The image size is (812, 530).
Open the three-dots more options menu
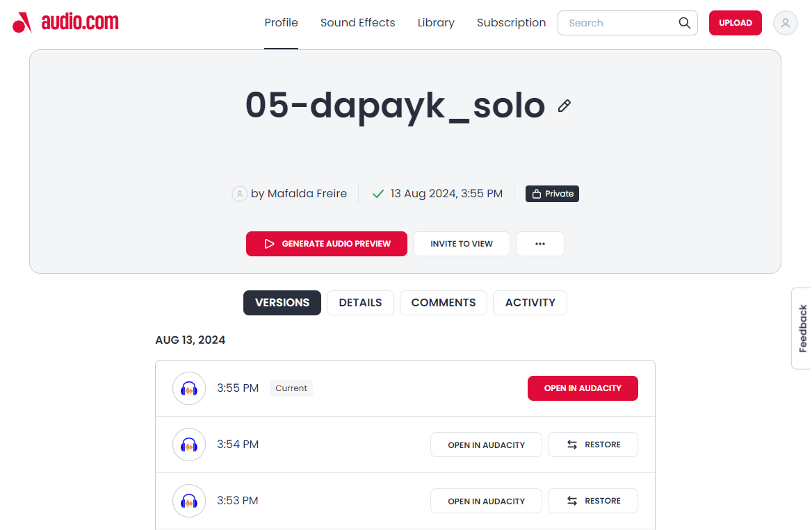pyautogui.click(x=539, y=244)
